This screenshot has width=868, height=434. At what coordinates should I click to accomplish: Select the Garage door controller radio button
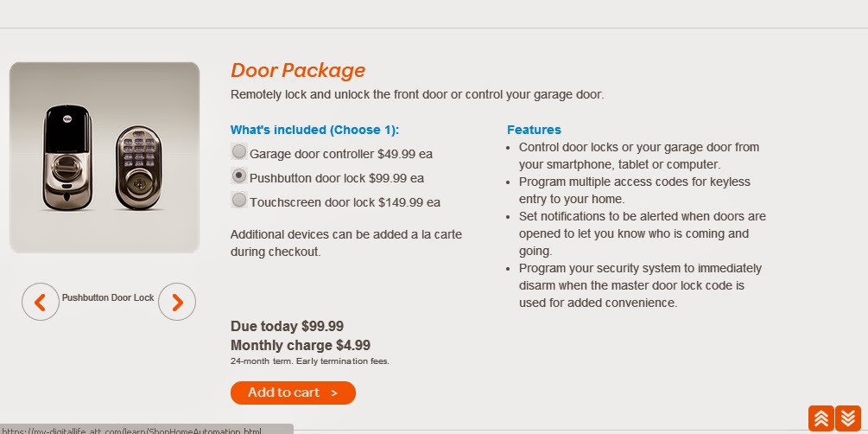(x=239, y=152)
